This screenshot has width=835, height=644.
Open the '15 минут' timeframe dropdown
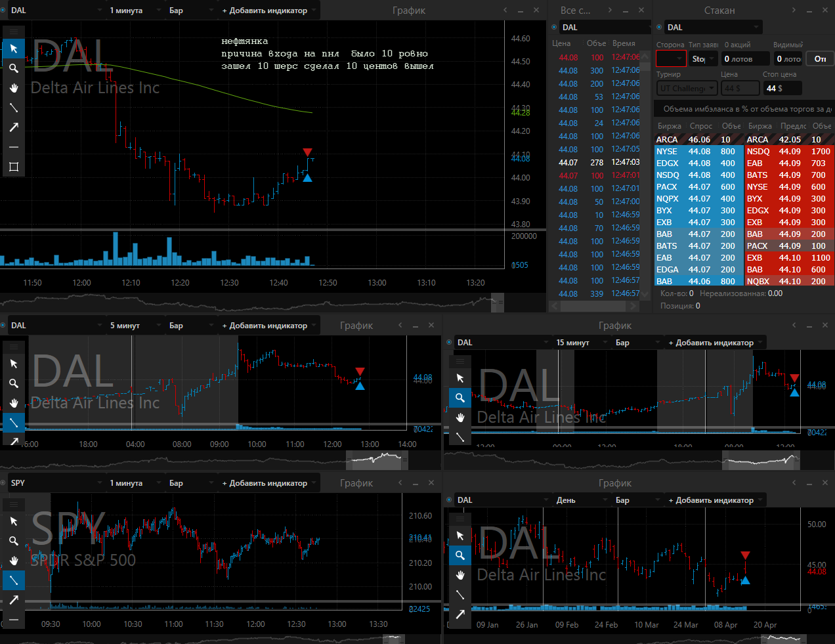coord(581,343)
